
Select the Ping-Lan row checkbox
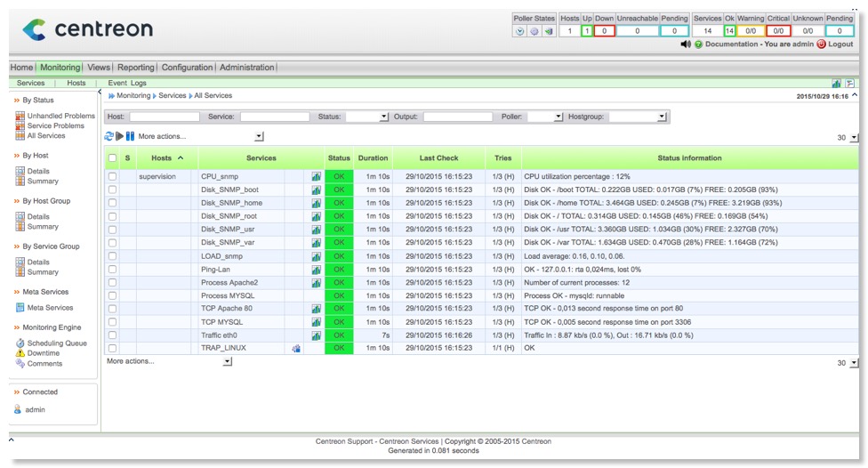click(112, 270)
